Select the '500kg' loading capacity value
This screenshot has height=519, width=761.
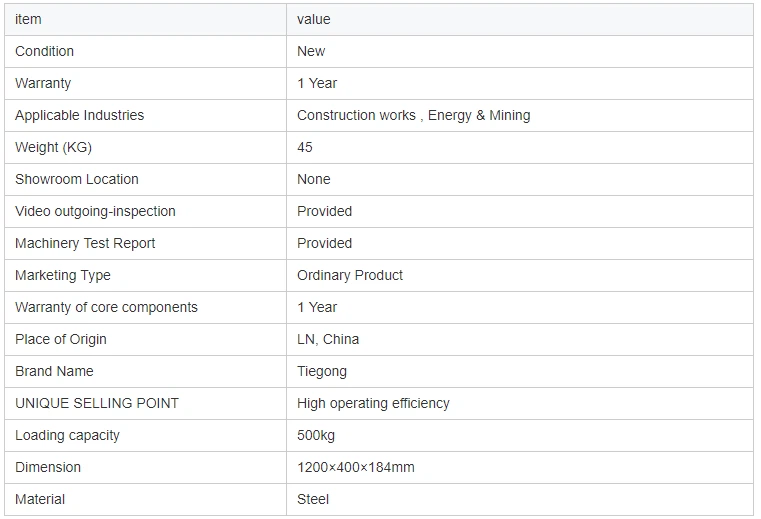pyautogui.click(x=316, y=435)
